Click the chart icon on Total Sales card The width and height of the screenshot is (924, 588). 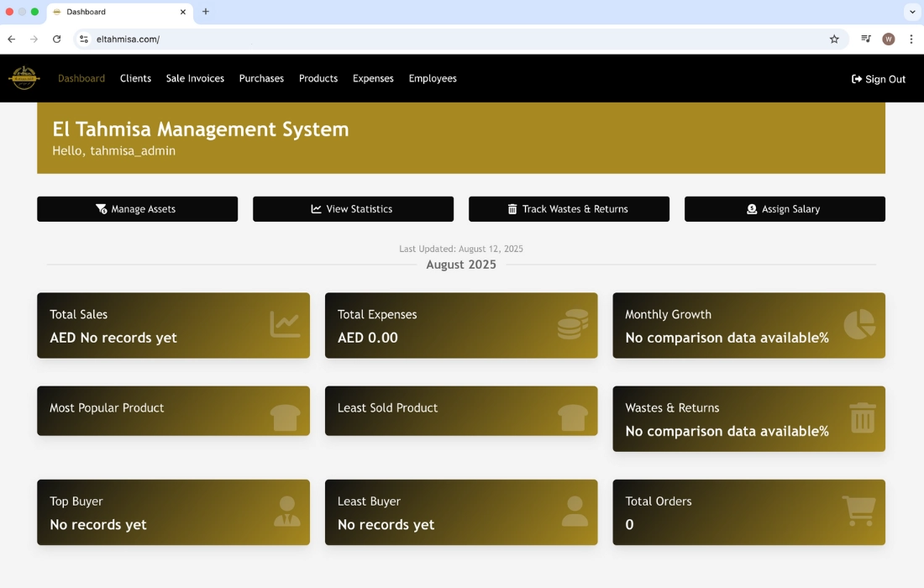[285, 325]
